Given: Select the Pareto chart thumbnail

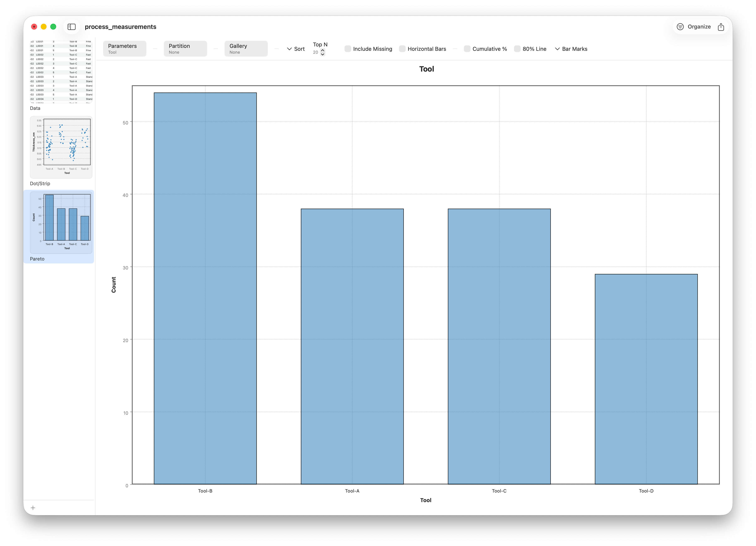Looking at the screenshot, I should click(x=61, y=222).
